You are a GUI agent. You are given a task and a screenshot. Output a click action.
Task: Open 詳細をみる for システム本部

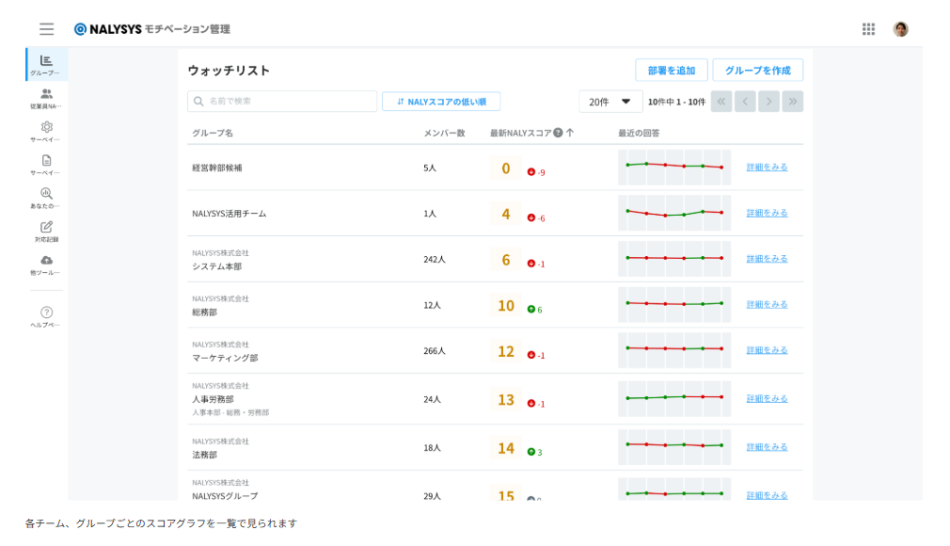coord(767,259)
